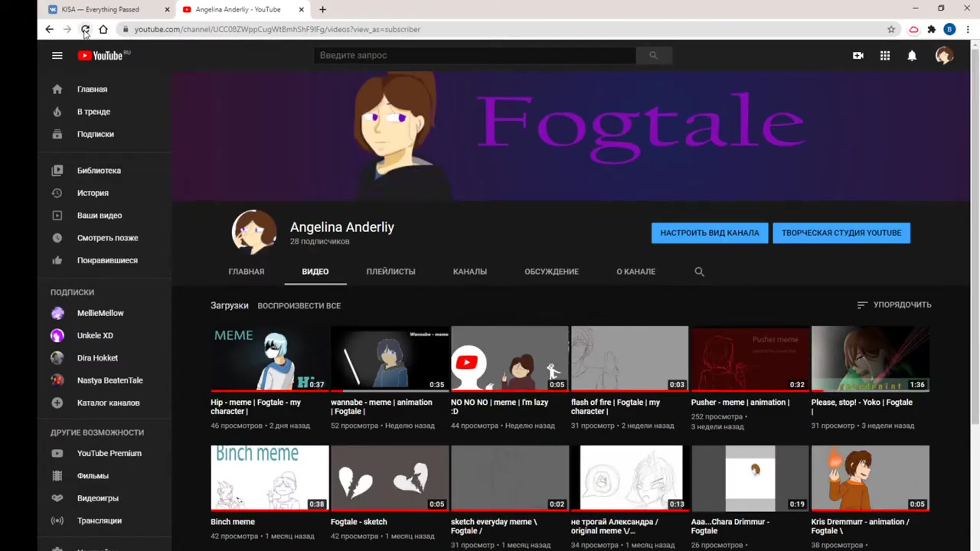Click the browser home icon

coord(103,29)
